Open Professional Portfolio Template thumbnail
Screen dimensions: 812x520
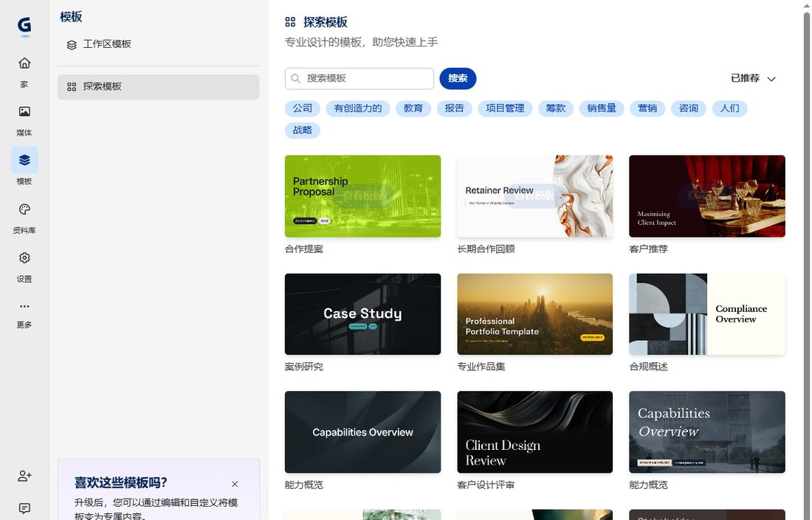[x=535, y=314]
